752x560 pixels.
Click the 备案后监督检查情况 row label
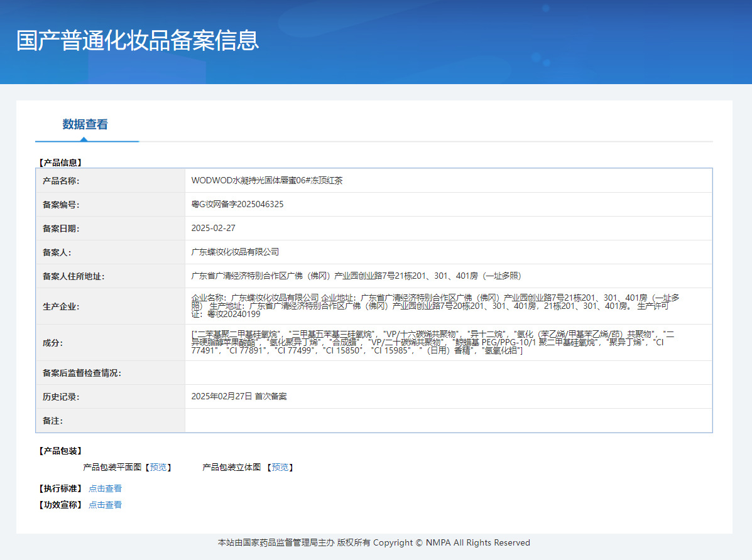pyautogui.click(x=82, y=373)
